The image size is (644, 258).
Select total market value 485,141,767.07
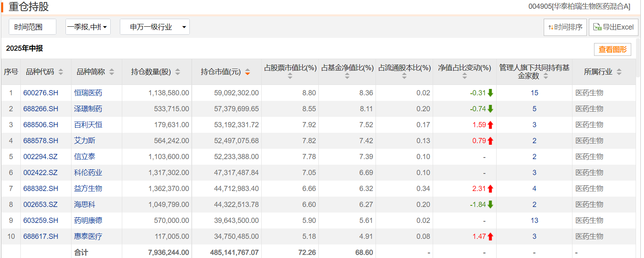click(235, 252)
